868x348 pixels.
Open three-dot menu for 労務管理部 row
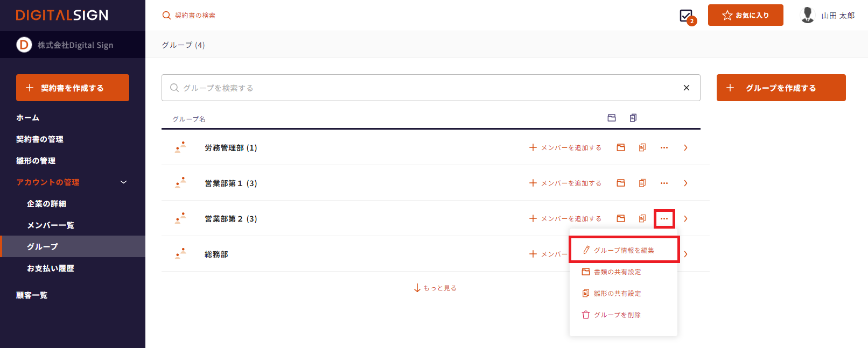pyautogui.click(x=664, y=147)
